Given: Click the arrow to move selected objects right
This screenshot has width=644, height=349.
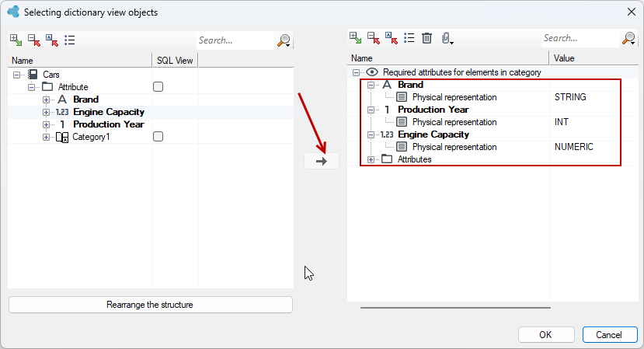Looking at the screenshot, I should coord(322,161).
